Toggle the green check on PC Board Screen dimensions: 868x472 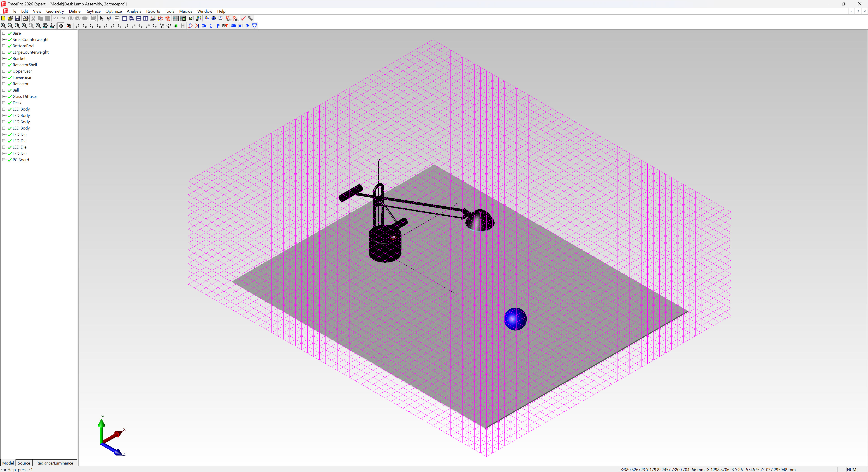point(9,160)
